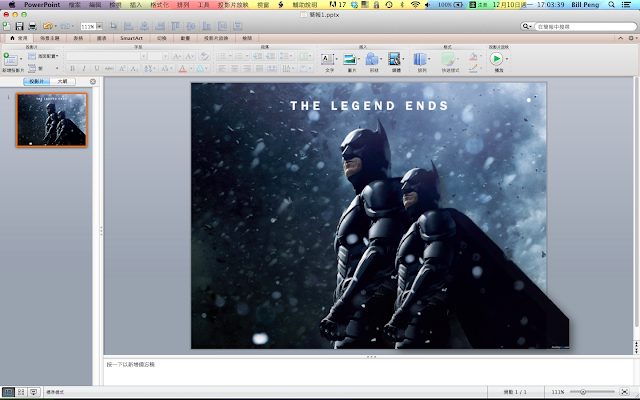640x400 pixels.
Task: Clear formatting with the eraser icon
Action: point(204,56)
